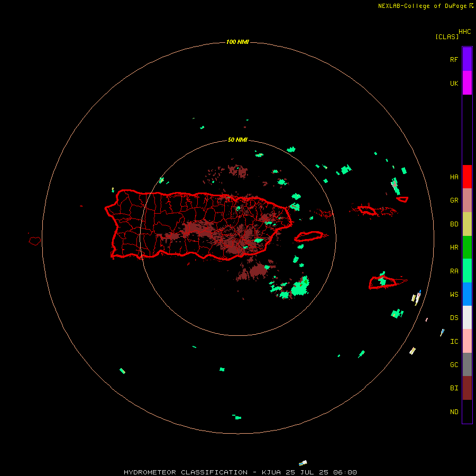Click the "RF" legend label
The image size is (476, 476).
pyautogui.click(x=454, y=60)
